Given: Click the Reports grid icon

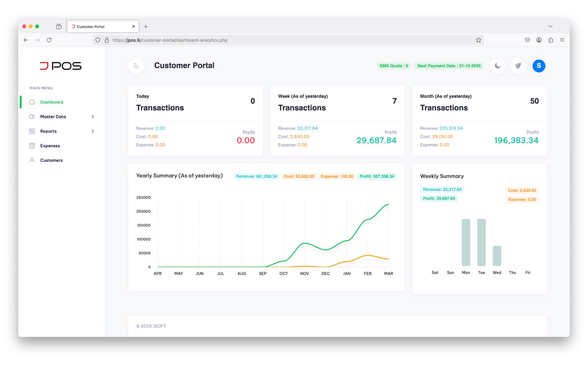Looking at the screenshot, I should coord(32,131).
